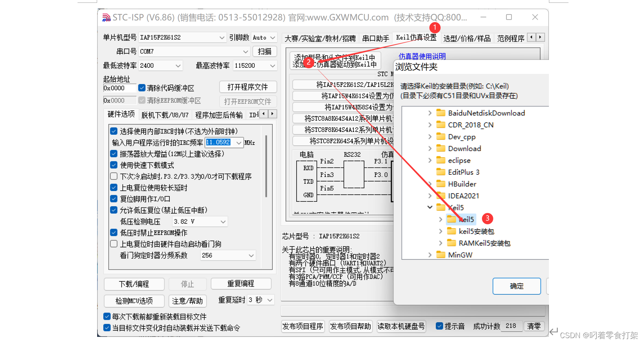Collapse the Keil5 parent folder node
Screen dimensions: 644x343
point(430,207)
